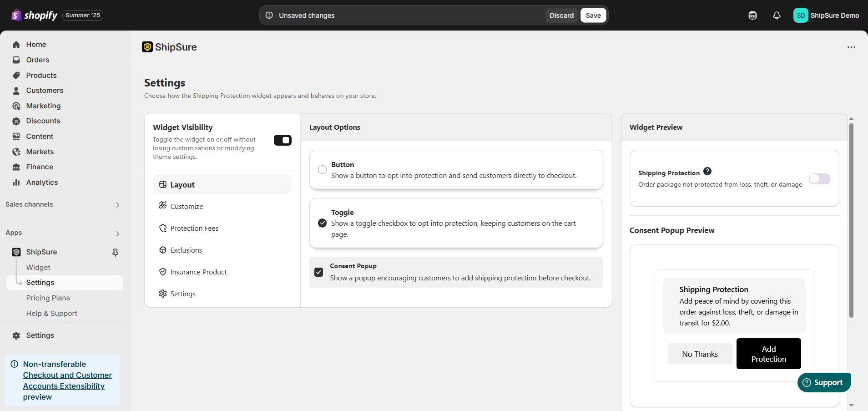This screenshot has height=411, width=868.
Task: Click Add Protection in popup preview
Action: pos(769,354)
